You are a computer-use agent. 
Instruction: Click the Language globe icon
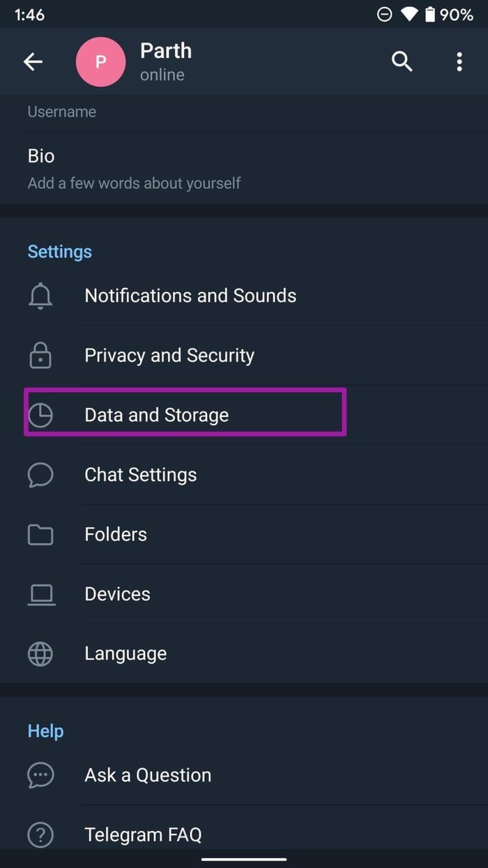[x=40, y=653]
